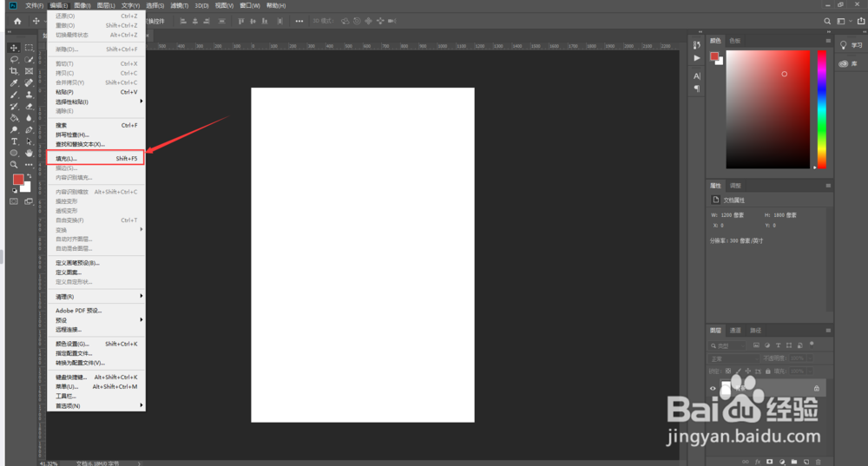This screenshot has width=868, height=466.
Task: Toggle layer filtering on/off switch
Action: [x=812, y=344]
